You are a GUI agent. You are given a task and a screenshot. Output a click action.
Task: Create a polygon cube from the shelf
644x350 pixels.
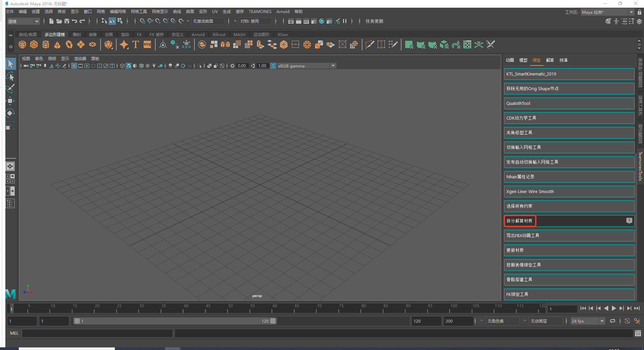point(34,44)
